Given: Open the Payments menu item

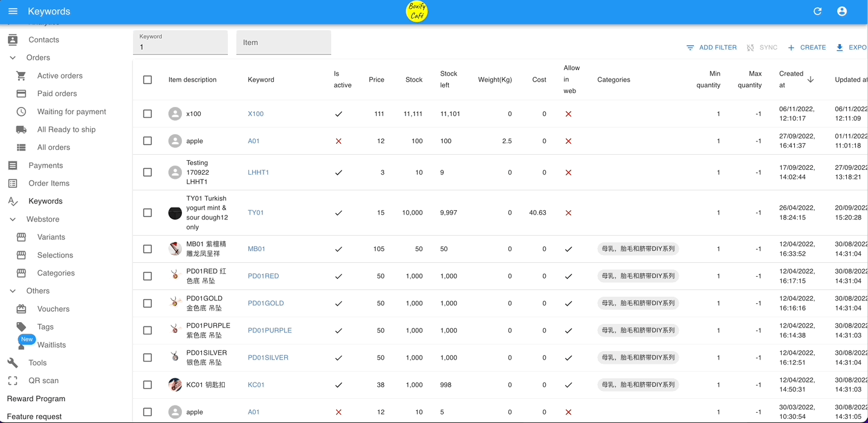Looking at the screenshot, I should [x=13, y=165].
